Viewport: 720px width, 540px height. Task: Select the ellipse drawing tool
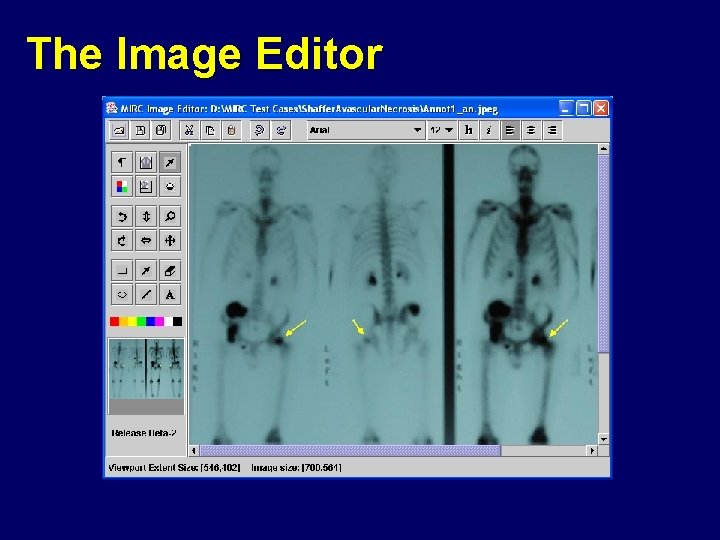(122, 295)
